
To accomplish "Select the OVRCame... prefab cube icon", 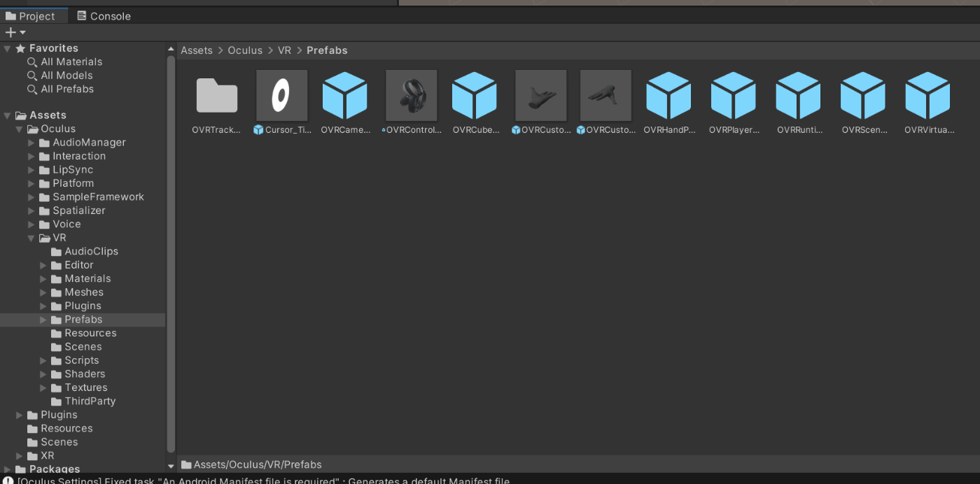I will [x=345, y=96].
